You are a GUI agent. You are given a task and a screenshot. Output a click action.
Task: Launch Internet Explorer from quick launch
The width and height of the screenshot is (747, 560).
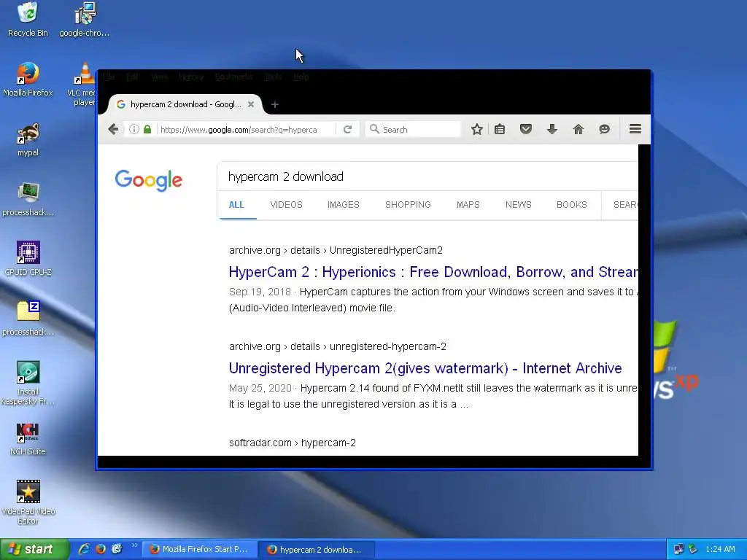pyautogui.click(x=85, y=549)
